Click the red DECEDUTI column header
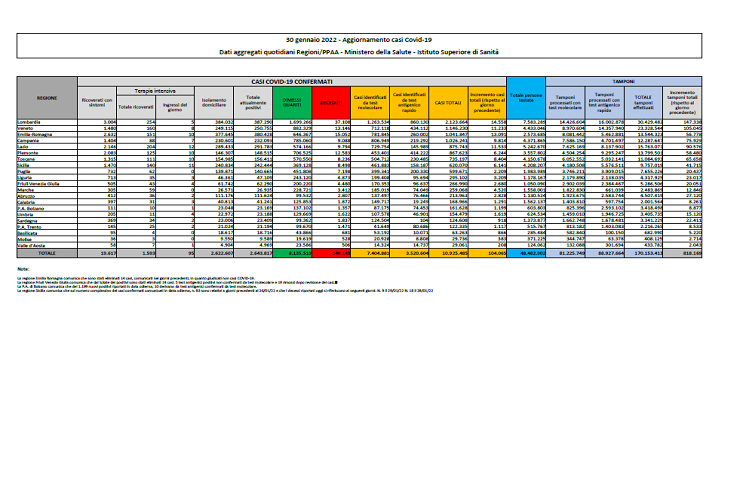The width and height of the screenshot is (740, 480). click(x=327, y=101)
